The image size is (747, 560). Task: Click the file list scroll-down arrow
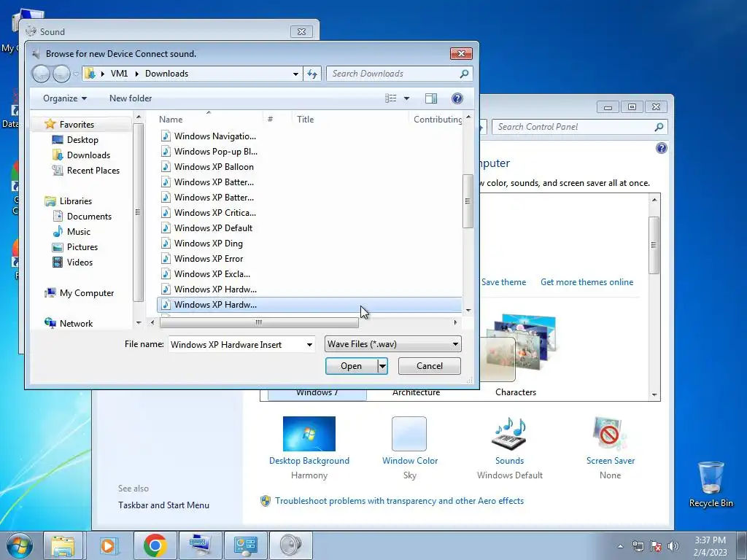(x=468, y=311)
